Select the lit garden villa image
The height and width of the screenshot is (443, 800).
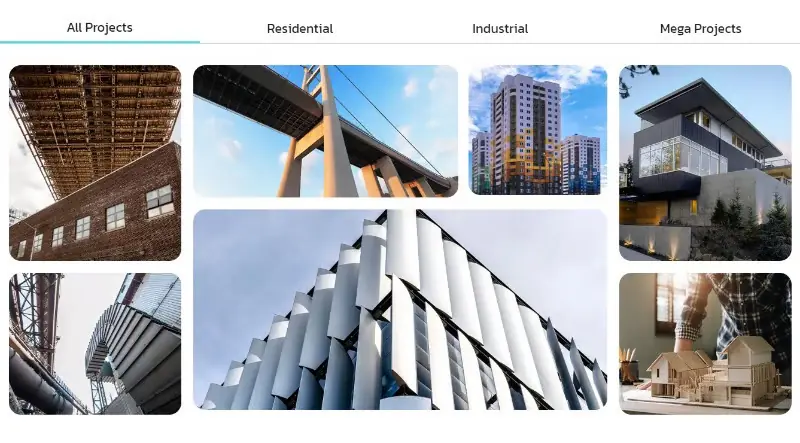(x=705, y=163)
